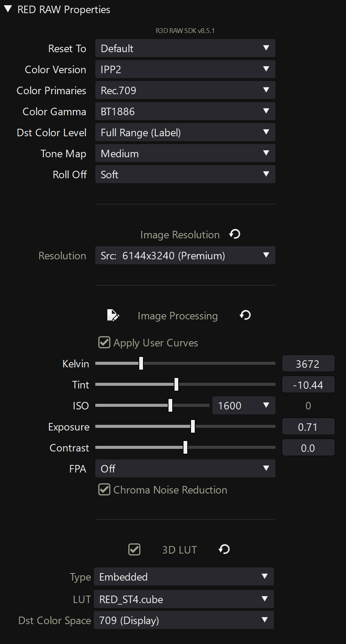The width and height of the screenshot is (346, 644).
Task: Click the Kelvin slider handle
Action: (x=141, y=363)
